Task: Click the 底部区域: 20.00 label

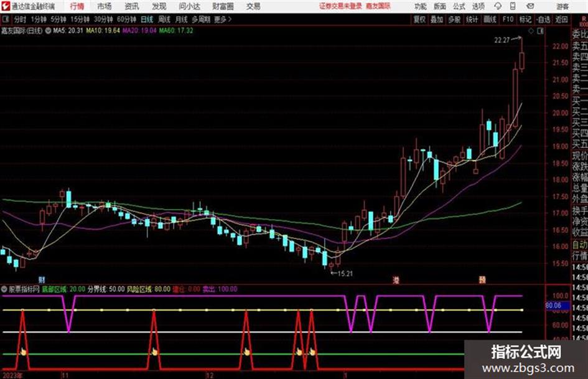Action: point(63,289)
